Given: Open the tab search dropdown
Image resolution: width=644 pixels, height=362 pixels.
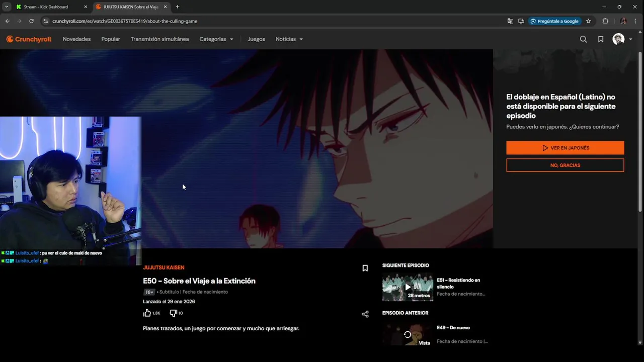Looking at the screenshot, I should point(7,7).
